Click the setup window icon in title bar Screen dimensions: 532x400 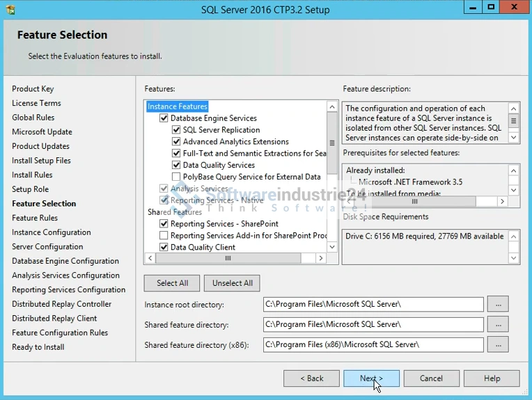pos(10,10)
